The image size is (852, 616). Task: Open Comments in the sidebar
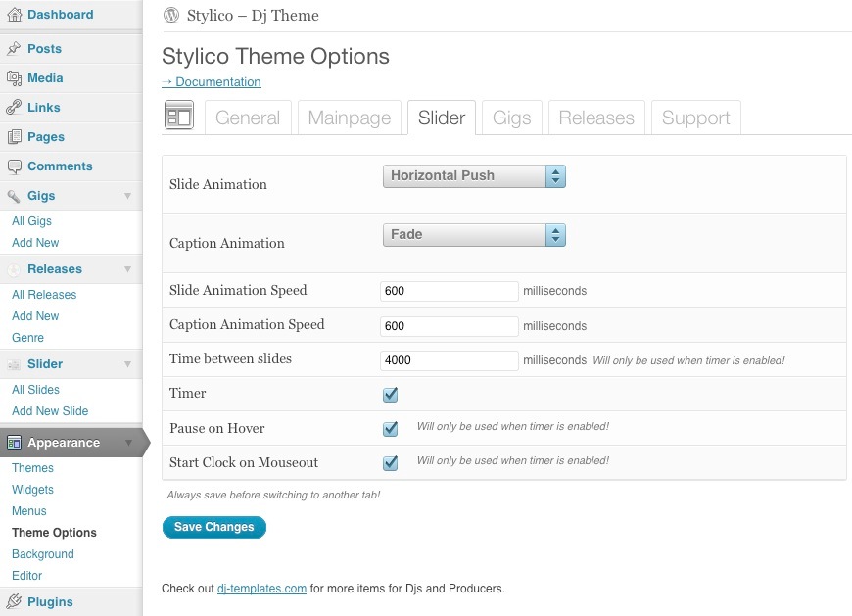point(60,166)
